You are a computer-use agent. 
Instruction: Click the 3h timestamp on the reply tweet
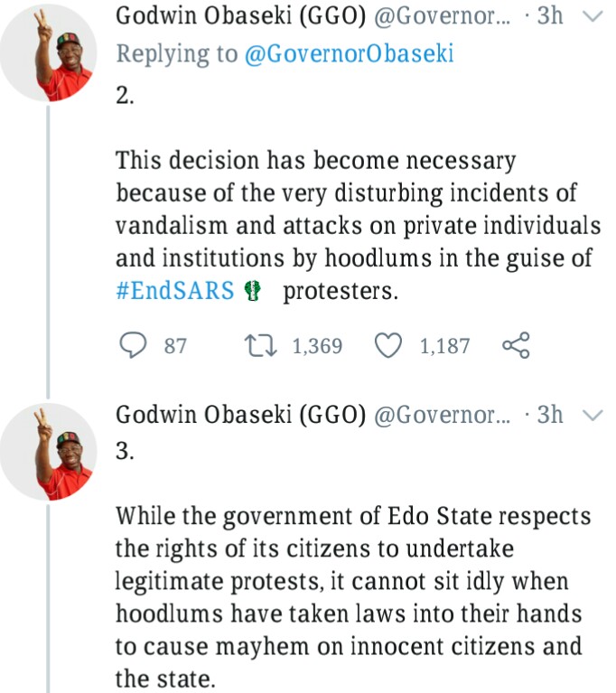550,16
